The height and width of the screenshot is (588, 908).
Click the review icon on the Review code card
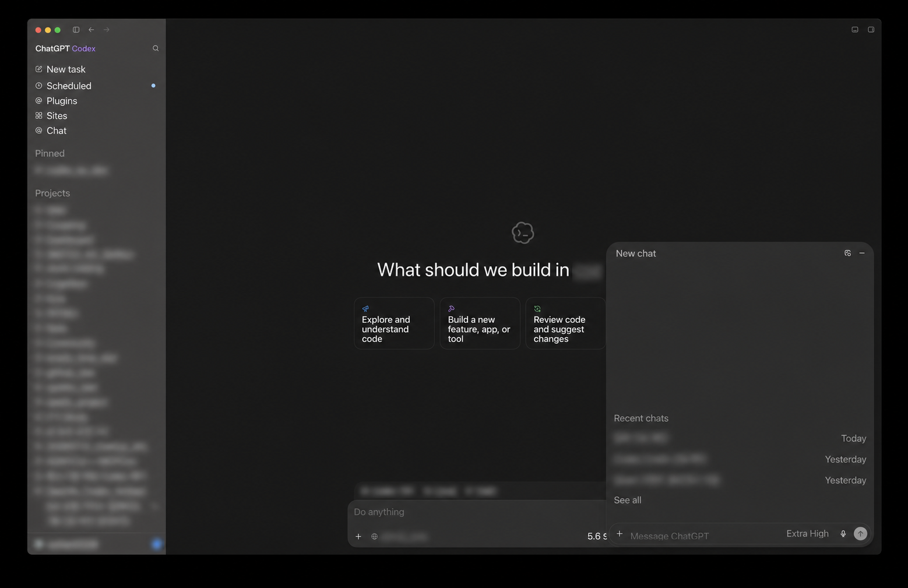[x=537, y=309]
